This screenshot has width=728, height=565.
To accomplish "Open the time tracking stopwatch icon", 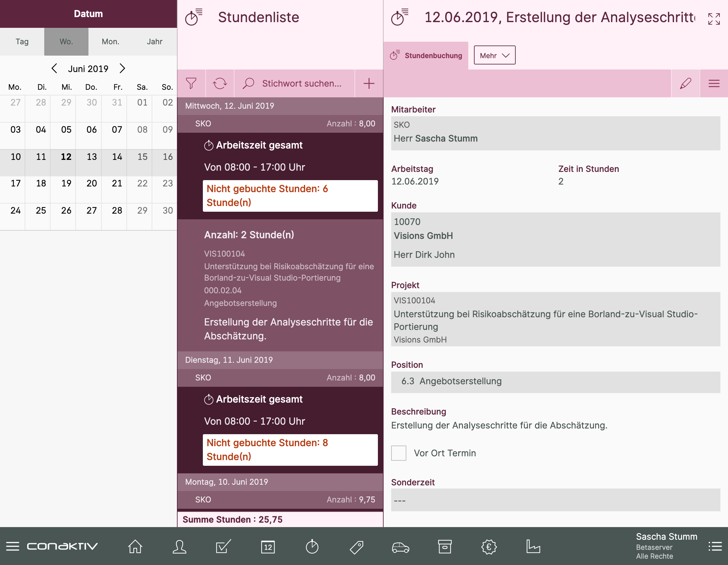I will pyautogui.click(x=312, y=547).
